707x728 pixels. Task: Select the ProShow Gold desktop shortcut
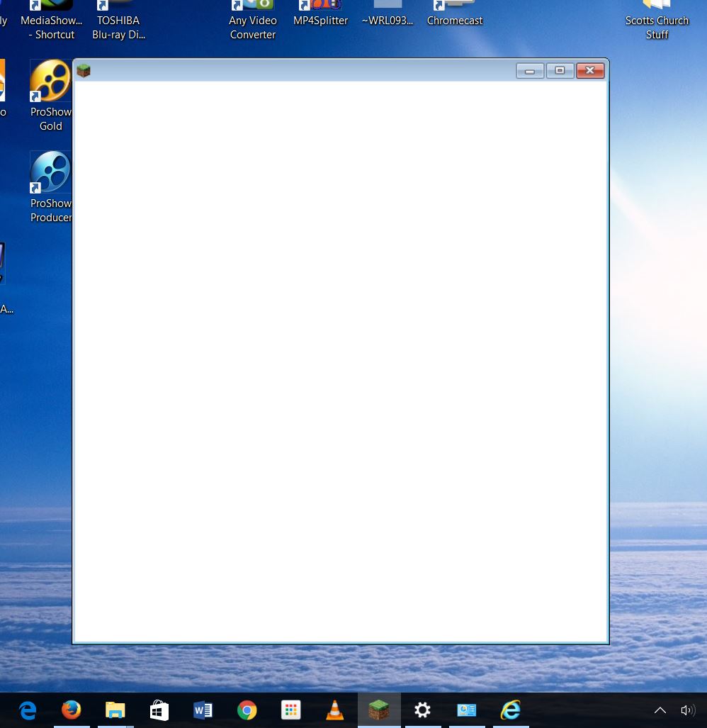(50, 96)
